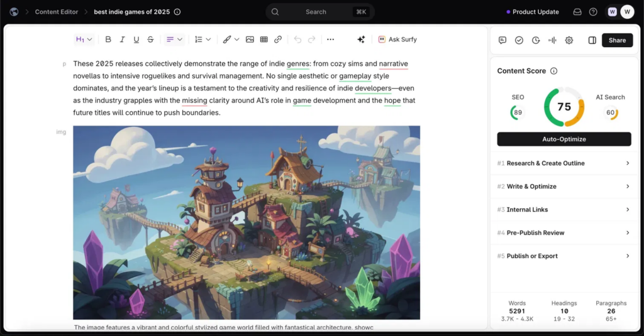This screenshot has width=644, height=336.
Task: Expand Internal Links step
Action: (x=564, y=210)
